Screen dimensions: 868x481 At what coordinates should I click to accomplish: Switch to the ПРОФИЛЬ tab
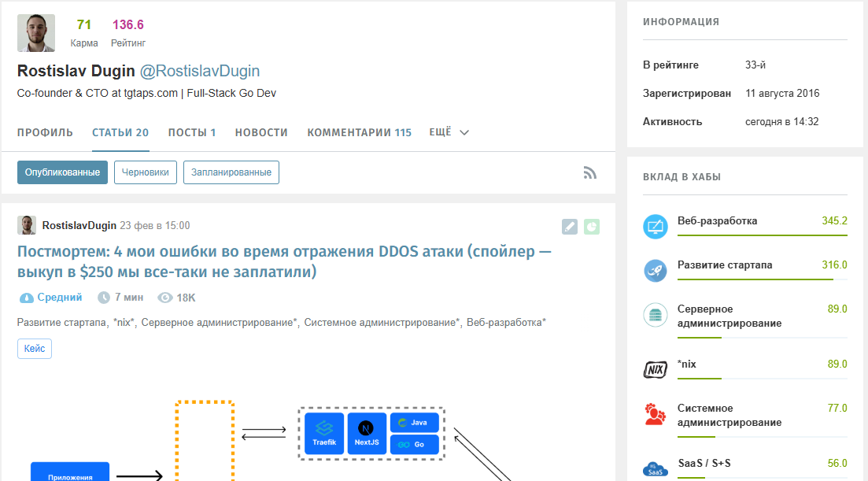click(45, 132)
